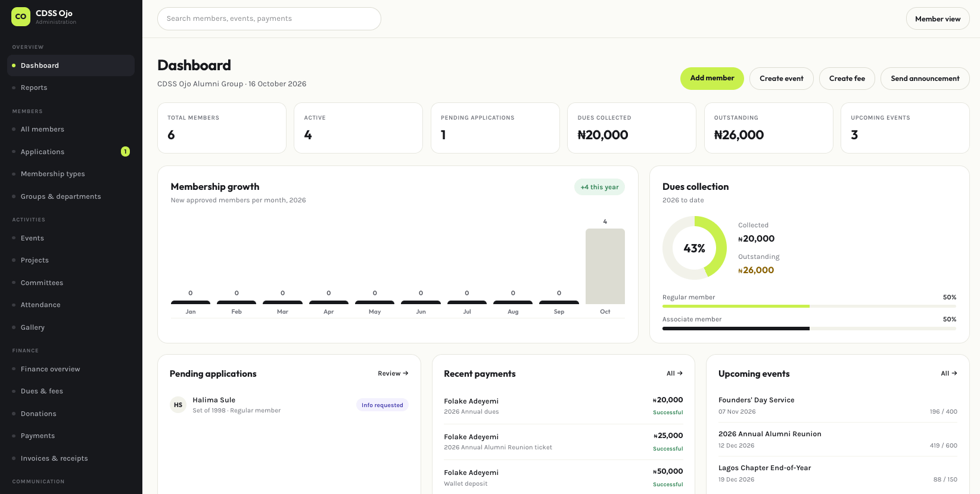This screenshot has width=980, height=494.
Task: Click the Create event button
Action: [x=782, y=79]
